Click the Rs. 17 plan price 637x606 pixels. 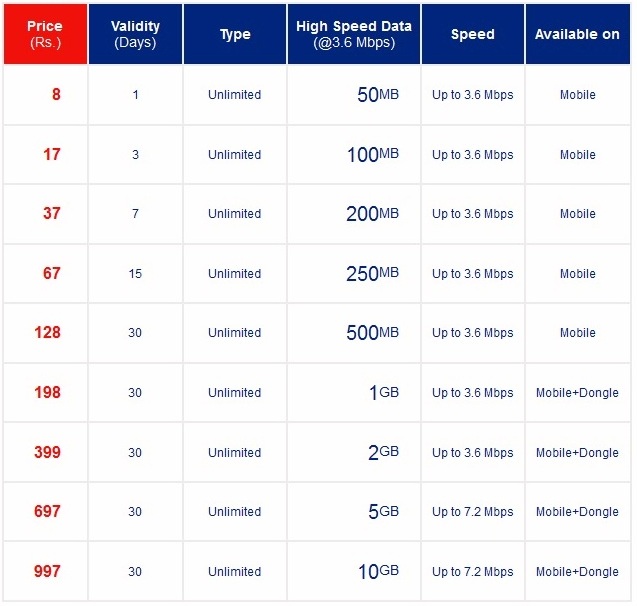pyautogui.click(x=52, y=154)
